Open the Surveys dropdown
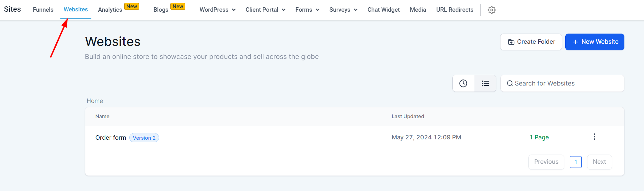The width and height of the screenshot is (644, 191). 343,10
